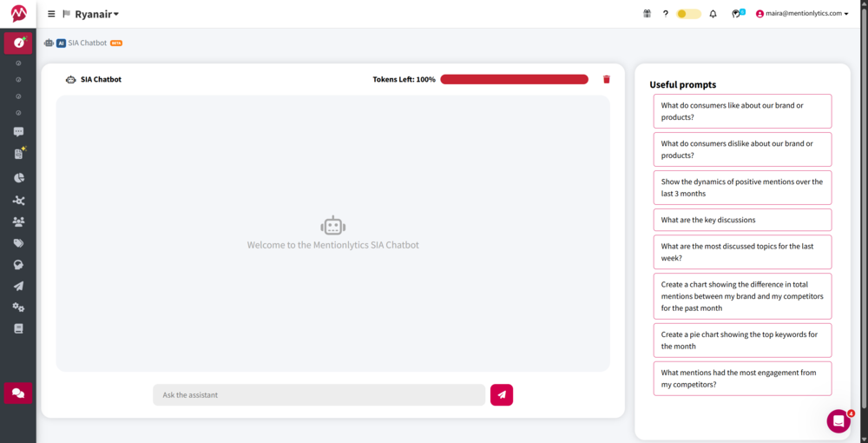Select most engagement from competitors prompt
Screen dimensions: 868x443
click(742, 379)
